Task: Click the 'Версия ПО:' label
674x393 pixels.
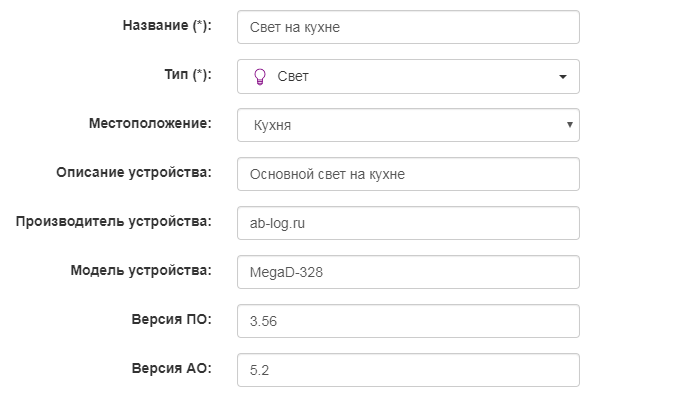Action: coord(172,319)
